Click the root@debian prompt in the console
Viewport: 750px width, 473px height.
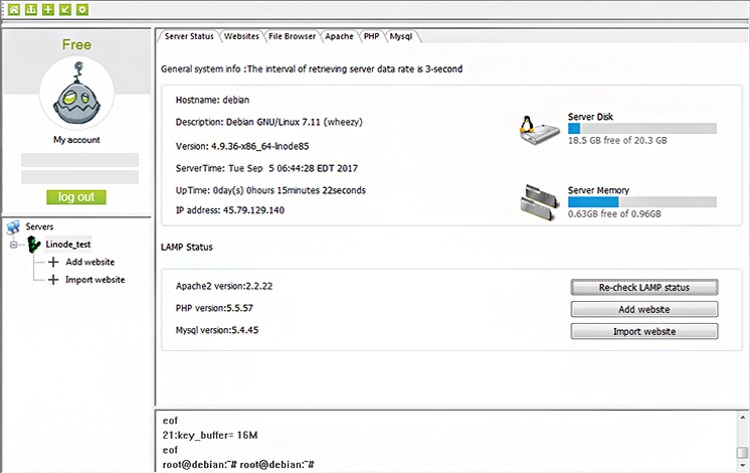tap(238, 464)
